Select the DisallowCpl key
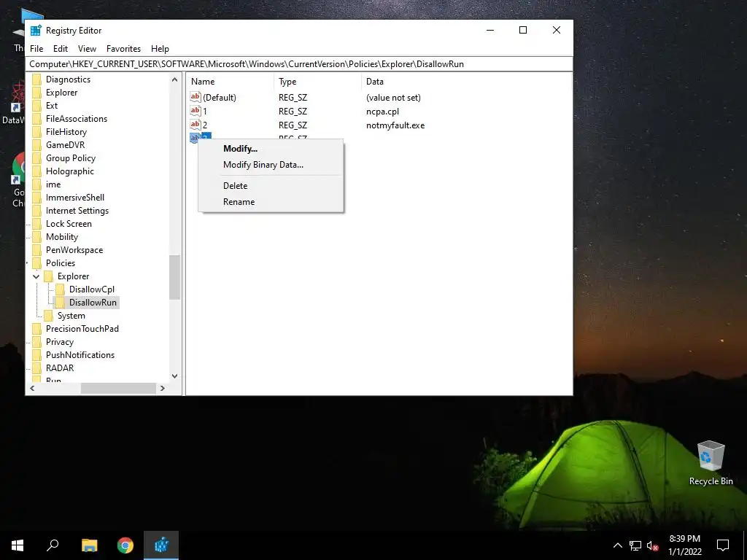The height and width of the screenshot is (560, 747). (91, 289)
